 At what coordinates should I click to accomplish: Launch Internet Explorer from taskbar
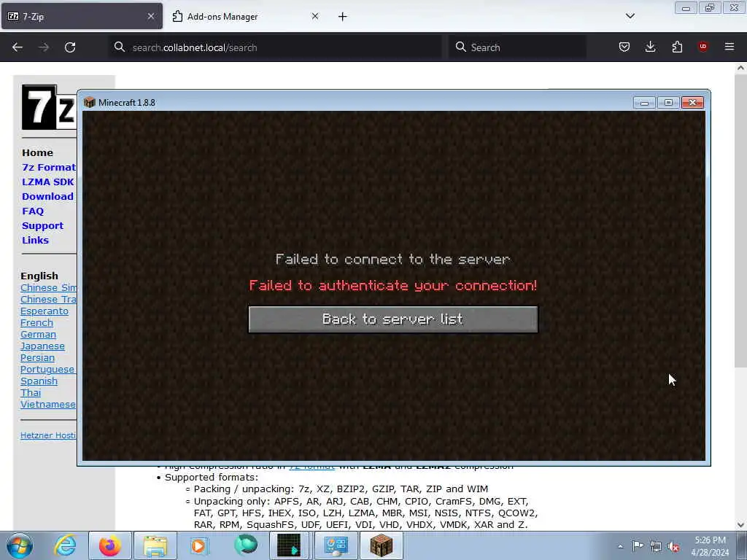point(65,545)
